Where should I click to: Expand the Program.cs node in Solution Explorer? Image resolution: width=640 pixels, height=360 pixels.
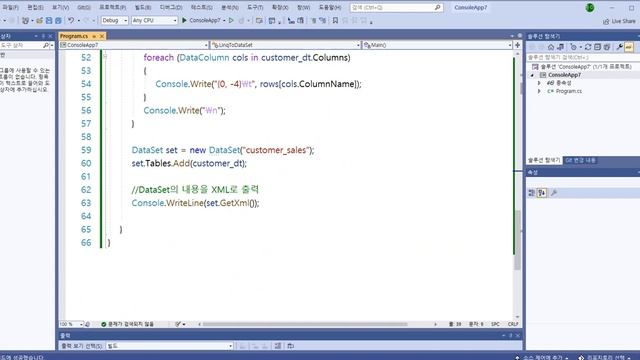click(539, 91)
